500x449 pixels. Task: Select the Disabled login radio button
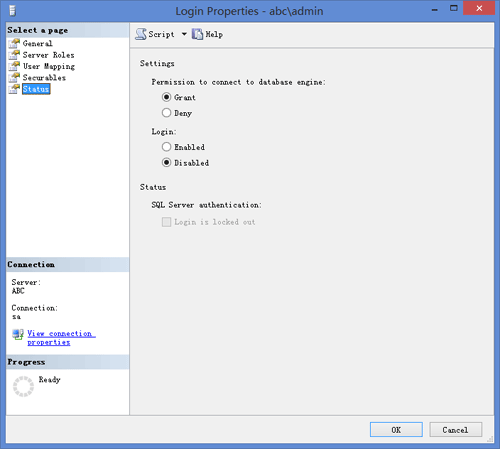(x=166, y=163)
